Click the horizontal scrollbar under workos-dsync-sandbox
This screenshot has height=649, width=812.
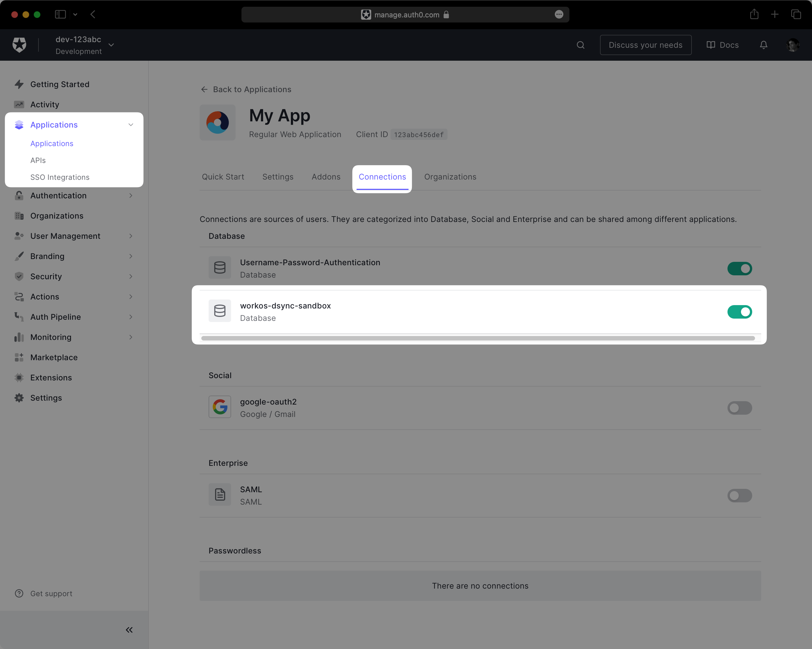click(478, 338)
